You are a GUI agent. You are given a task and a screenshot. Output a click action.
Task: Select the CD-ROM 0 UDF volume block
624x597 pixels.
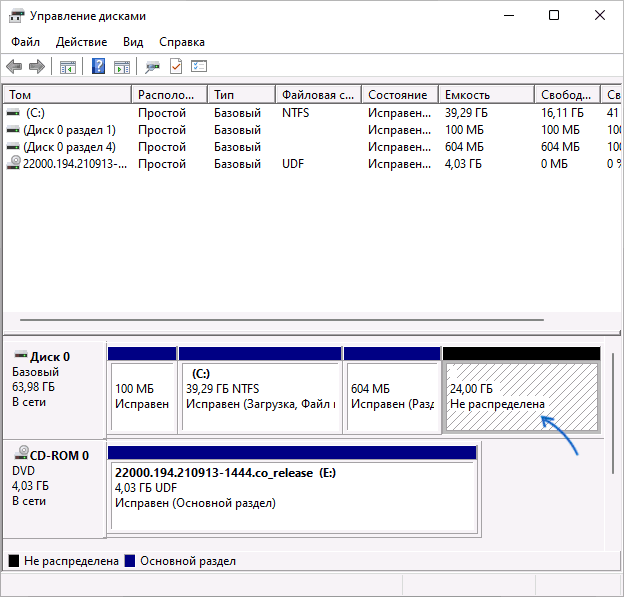tap(291, 488)
